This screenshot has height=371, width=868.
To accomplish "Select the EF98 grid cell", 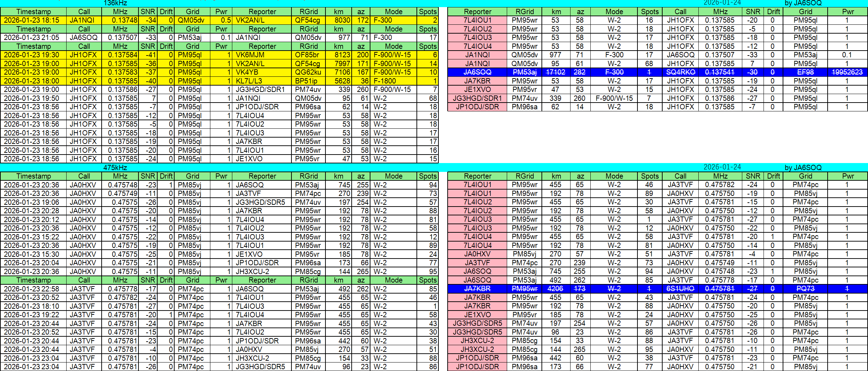I will [x=805, y=72].
